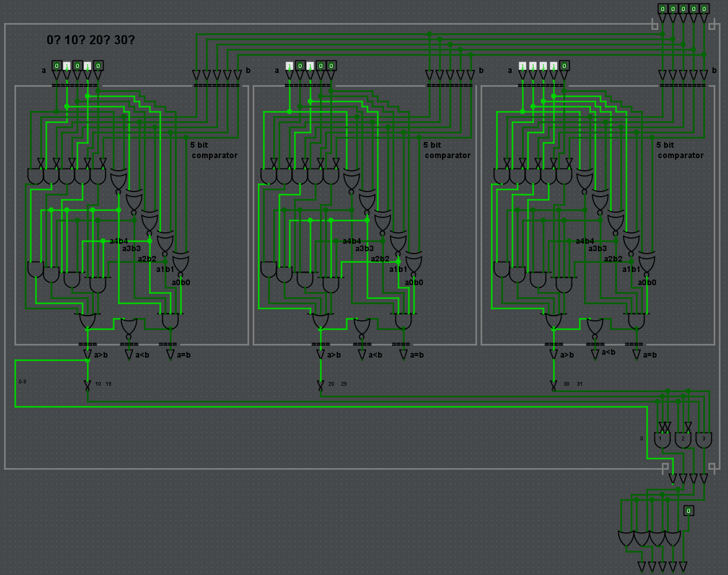
Task: Click the a=b output pin of the right comparator
Action: tap(636, 355)
